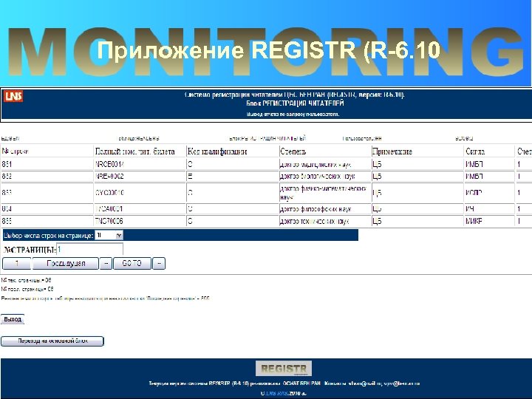The image size is (532, 399).
Task: Click the Выход exit button
Action: coord(13,319)
